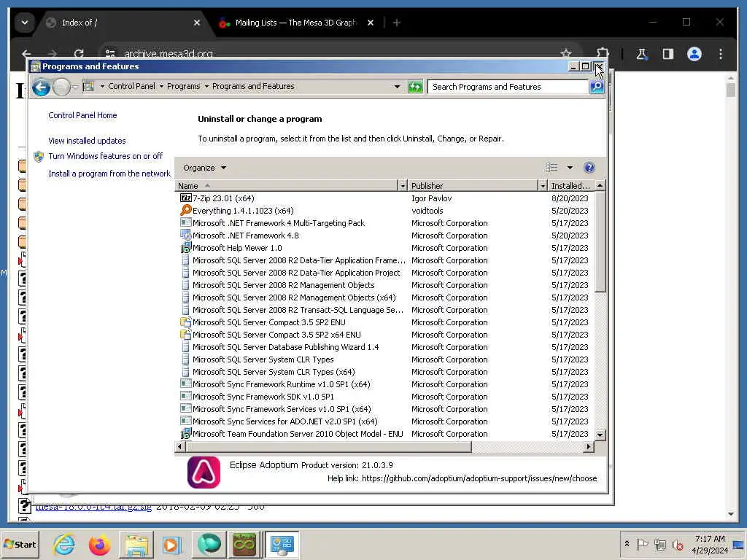Click the taskbar clock showing 7:17 AM
The width and height of the screenshot is (747, 560).
(709, 544)
